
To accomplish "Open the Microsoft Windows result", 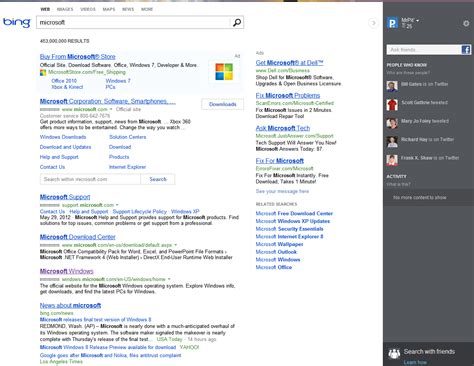I will pyautogui.click(x=67, y=271).
